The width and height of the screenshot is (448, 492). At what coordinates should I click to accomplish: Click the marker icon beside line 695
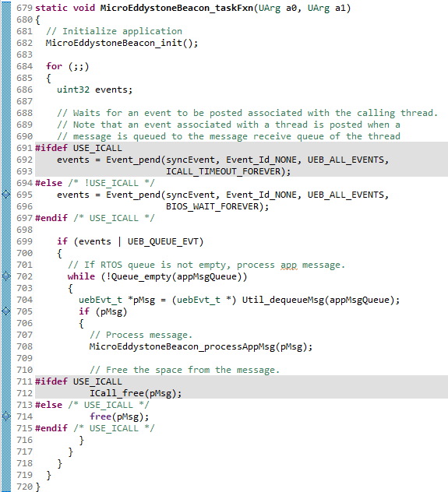tap(6, 195)
